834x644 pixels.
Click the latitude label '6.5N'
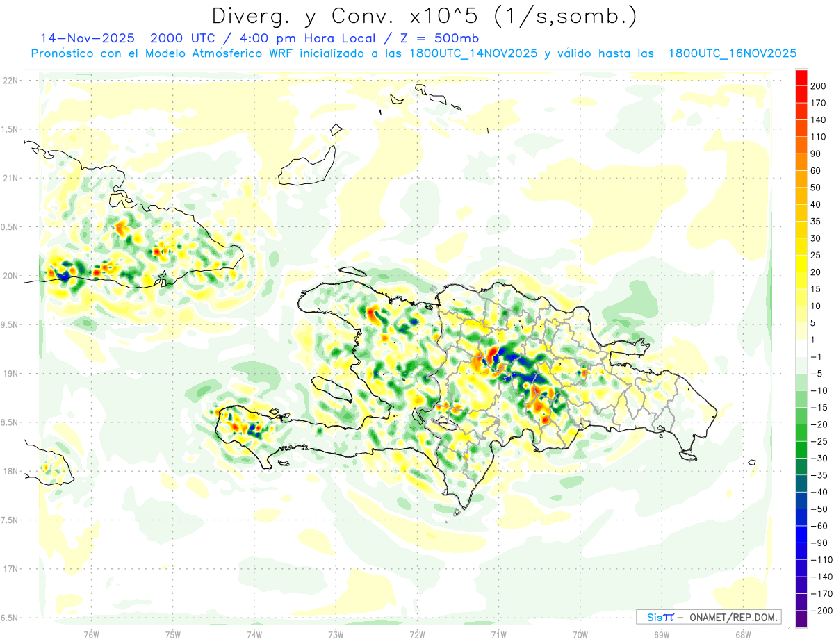click(x=9, y=618)
